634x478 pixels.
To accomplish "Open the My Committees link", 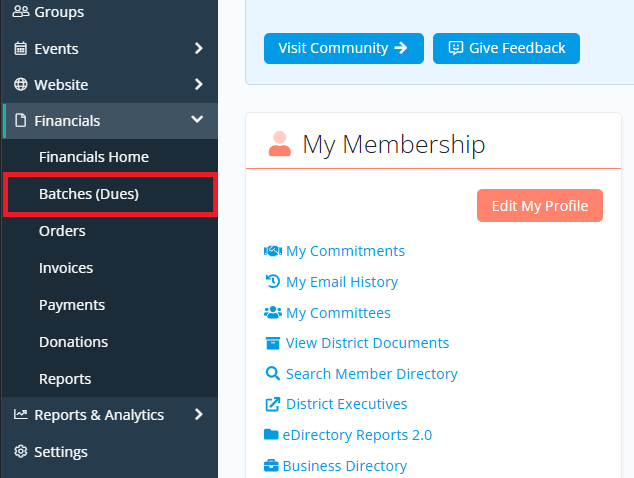I will click(x=338, y=313).
